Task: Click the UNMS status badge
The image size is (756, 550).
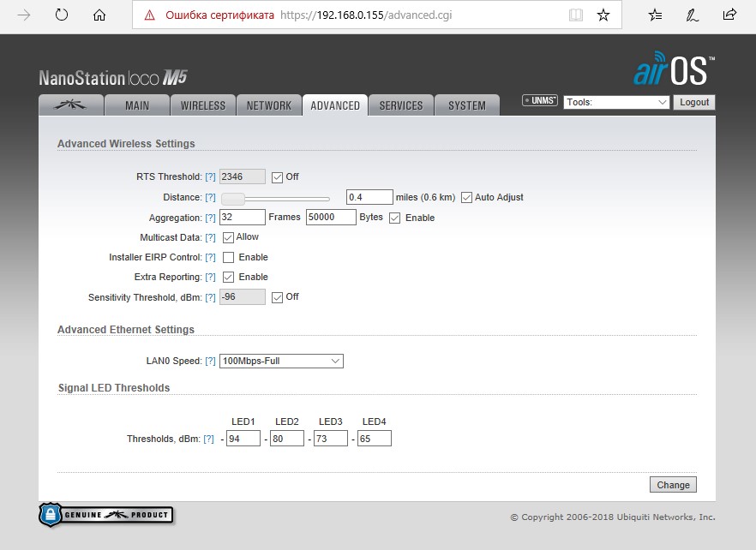Action: [539, 100]
